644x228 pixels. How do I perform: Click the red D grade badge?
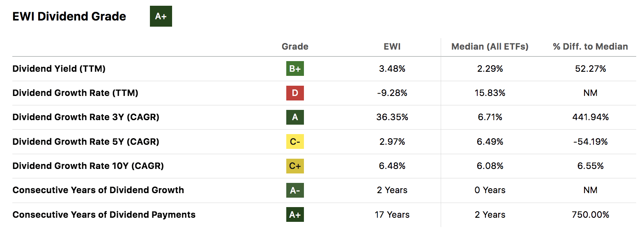[295, 93]
